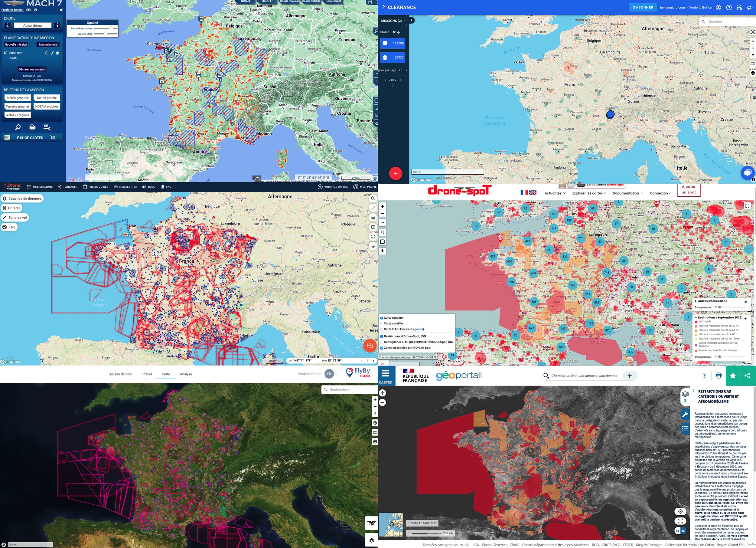Adjust the Protections drones opacity slider
Viewport: 756px width, 548px height.
click(111, 28)
